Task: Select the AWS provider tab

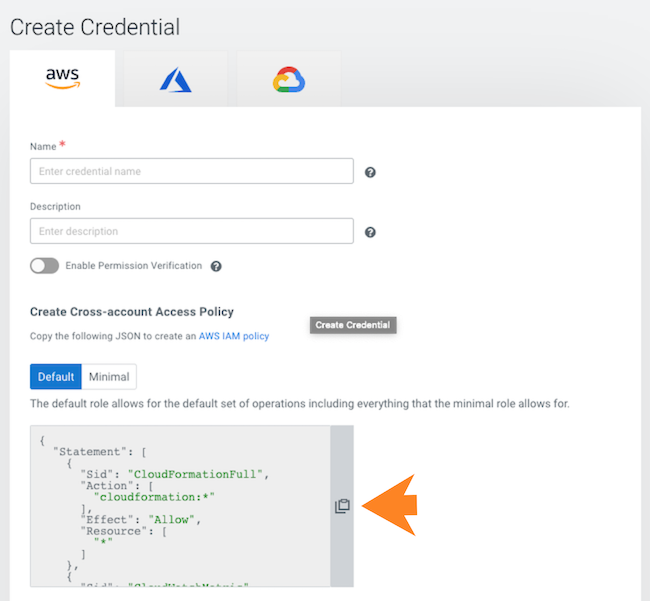Action: pyautogui.click(x=62, y=79)
